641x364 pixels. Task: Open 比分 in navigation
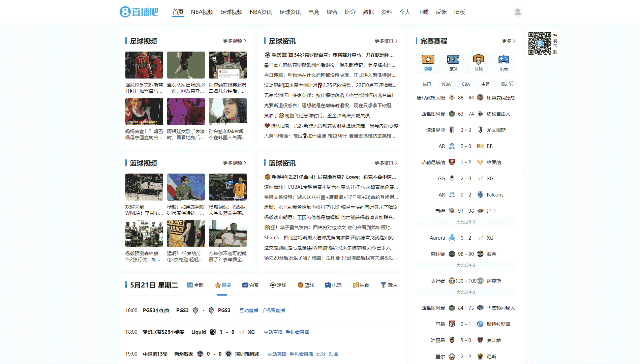pos(350,12)
